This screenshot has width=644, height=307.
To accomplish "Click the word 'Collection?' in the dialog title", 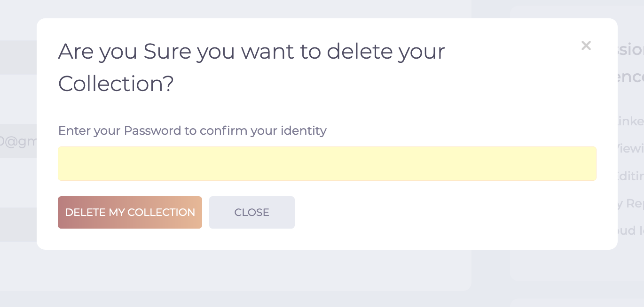I will [x=116, y=84].
